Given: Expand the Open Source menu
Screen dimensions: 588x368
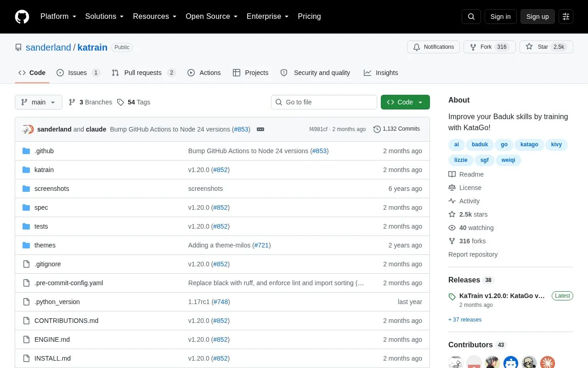Looking at the screenshot, I should tap(212, 17).
